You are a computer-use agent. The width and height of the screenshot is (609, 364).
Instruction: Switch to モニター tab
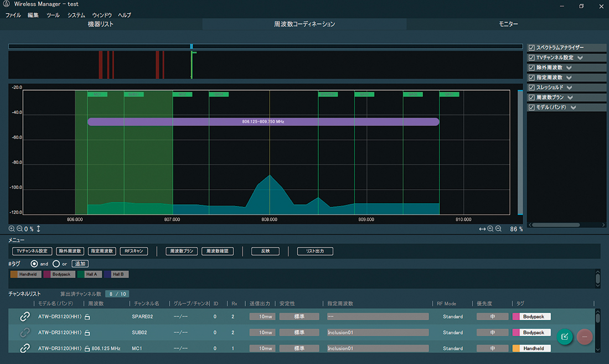[x=508, y=24]
